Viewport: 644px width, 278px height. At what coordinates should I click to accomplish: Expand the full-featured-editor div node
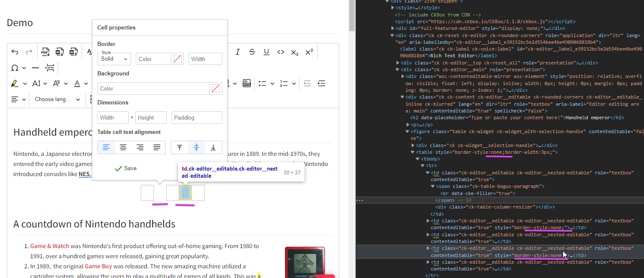tap(393, 28)
